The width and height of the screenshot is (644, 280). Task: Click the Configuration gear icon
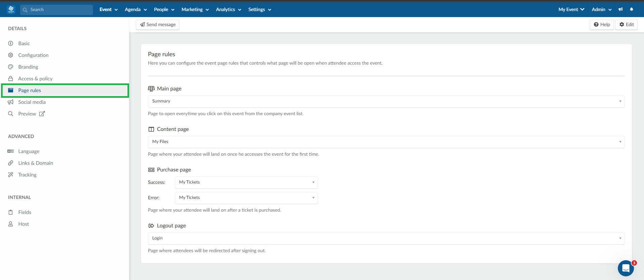[x=11, y=55]
